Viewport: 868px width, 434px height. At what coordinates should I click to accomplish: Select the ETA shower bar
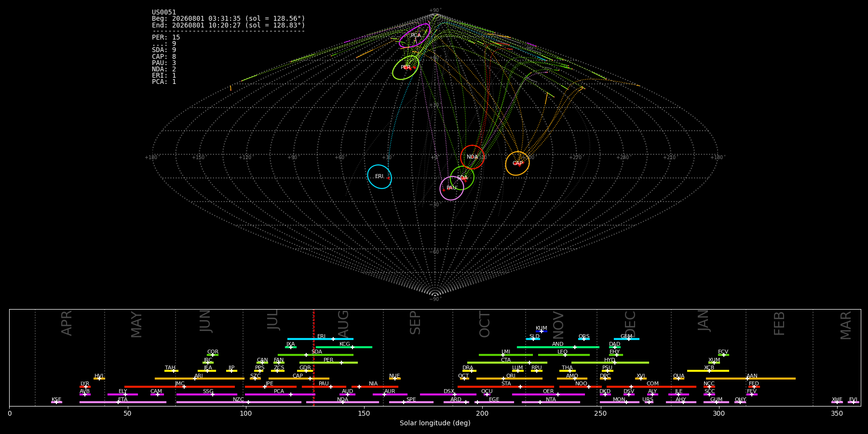[x=123, y=402]
